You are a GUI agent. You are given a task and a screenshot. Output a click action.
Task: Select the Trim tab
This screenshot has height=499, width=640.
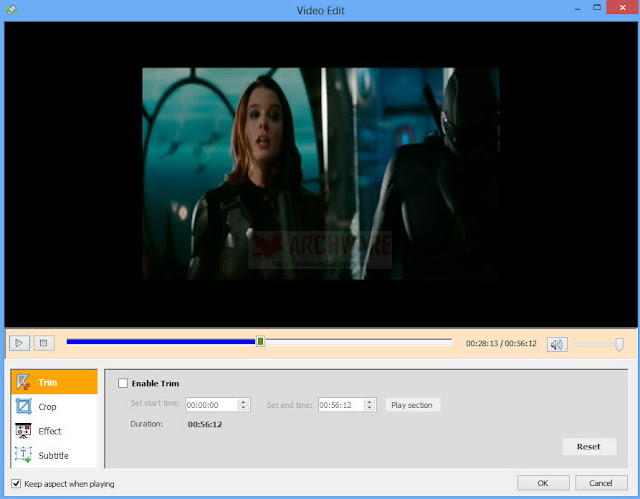point(54,382)
